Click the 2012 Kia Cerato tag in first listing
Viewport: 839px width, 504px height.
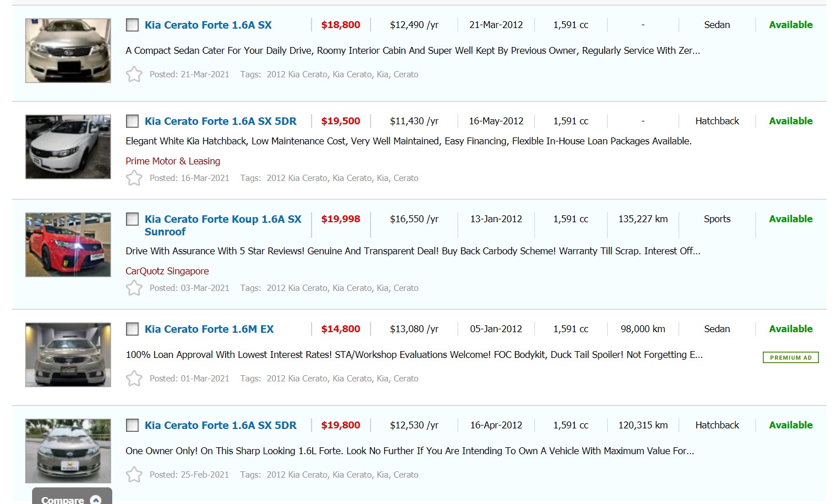click(297, 74)
